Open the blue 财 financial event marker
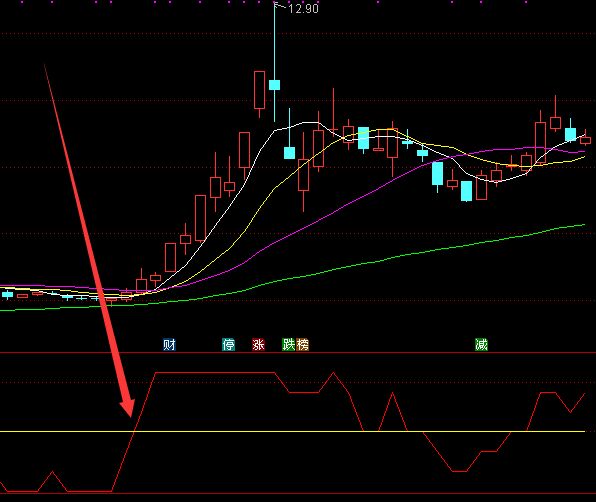 pyautogui.click(x=169, y=345)
